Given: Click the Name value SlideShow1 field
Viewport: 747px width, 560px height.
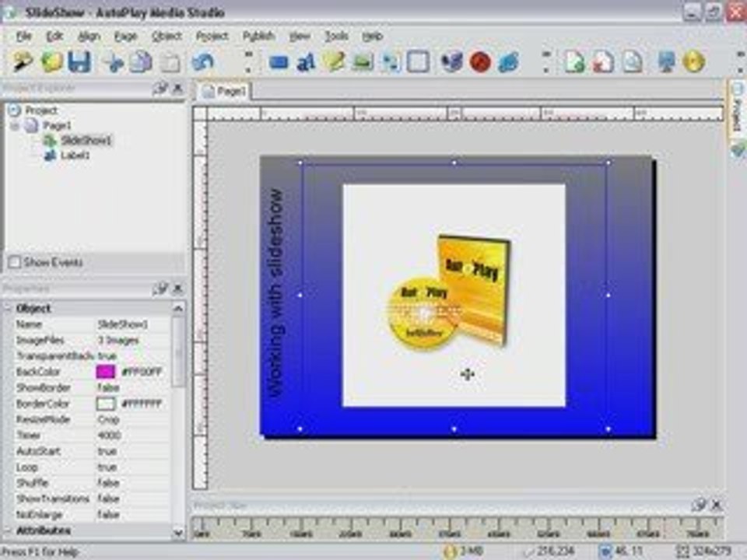Looking at the screenshot, I should (133, 324).
